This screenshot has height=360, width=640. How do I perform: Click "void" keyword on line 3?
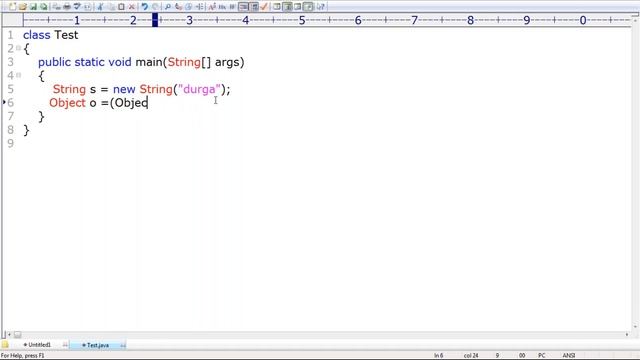(120, 62)
